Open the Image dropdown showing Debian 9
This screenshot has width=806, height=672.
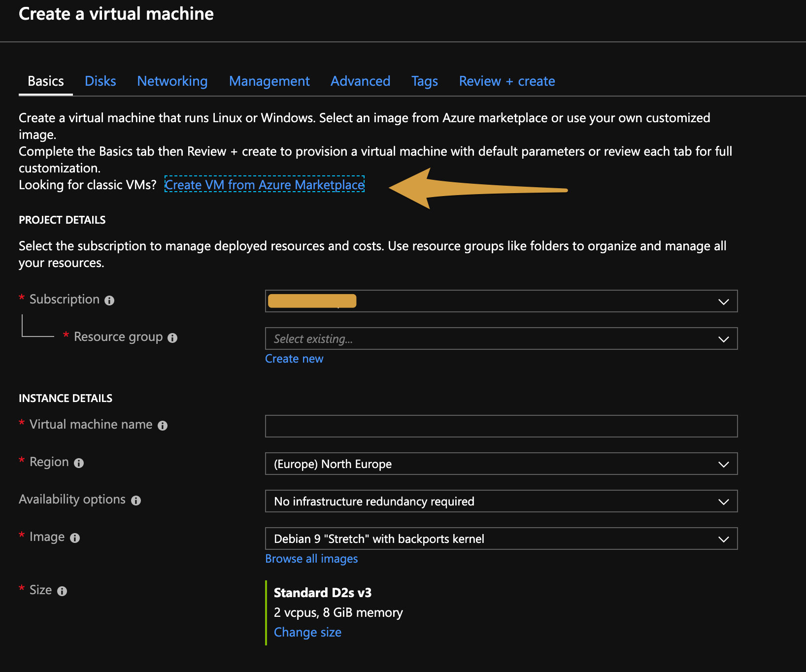click(x=501, y=539)
